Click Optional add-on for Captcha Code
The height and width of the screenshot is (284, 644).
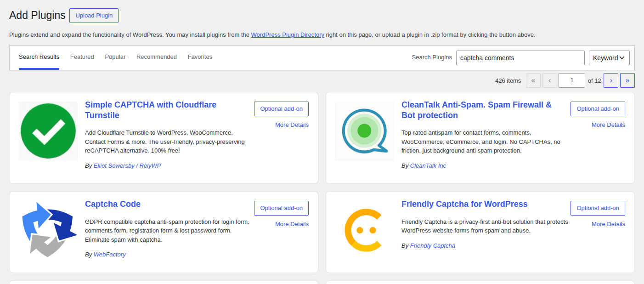282,208
